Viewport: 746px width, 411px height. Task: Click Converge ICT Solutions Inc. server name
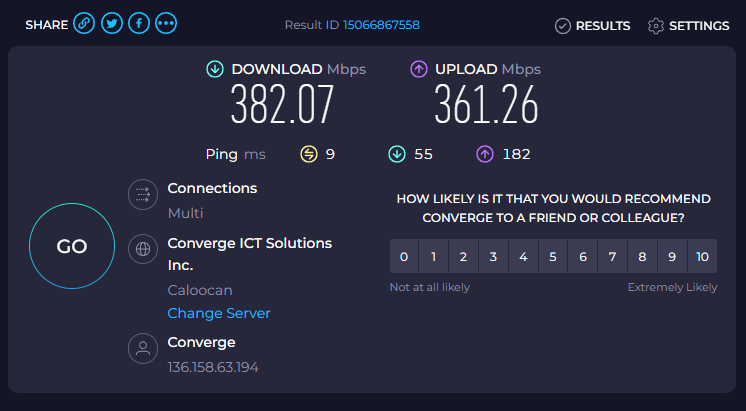point(250,254)
